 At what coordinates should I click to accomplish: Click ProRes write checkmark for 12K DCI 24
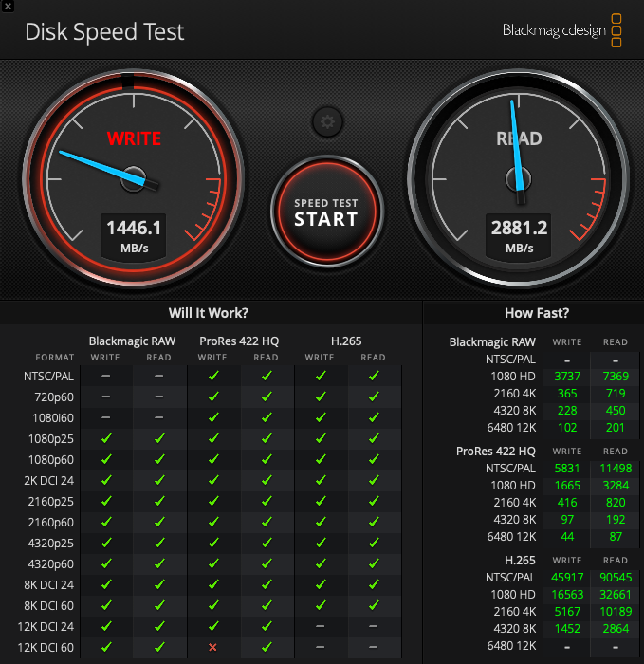213,626
